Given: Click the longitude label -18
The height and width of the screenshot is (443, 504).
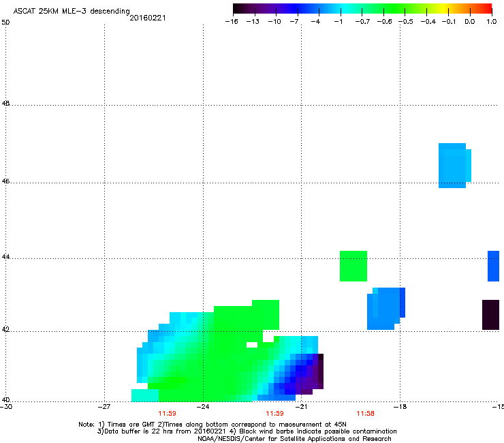Looking at the screenshot, I should click(400, 407).
